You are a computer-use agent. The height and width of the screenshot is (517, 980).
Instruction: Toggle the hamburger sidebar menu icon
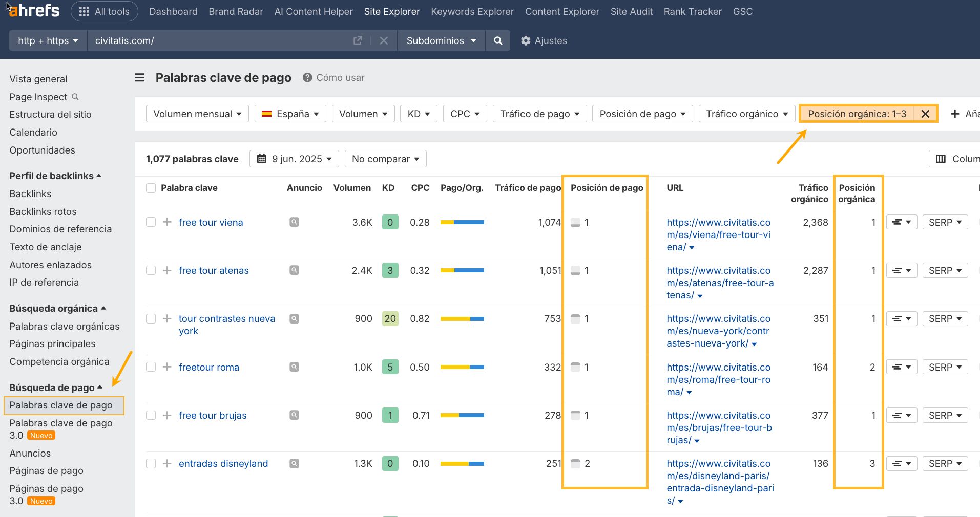point(140,78)
